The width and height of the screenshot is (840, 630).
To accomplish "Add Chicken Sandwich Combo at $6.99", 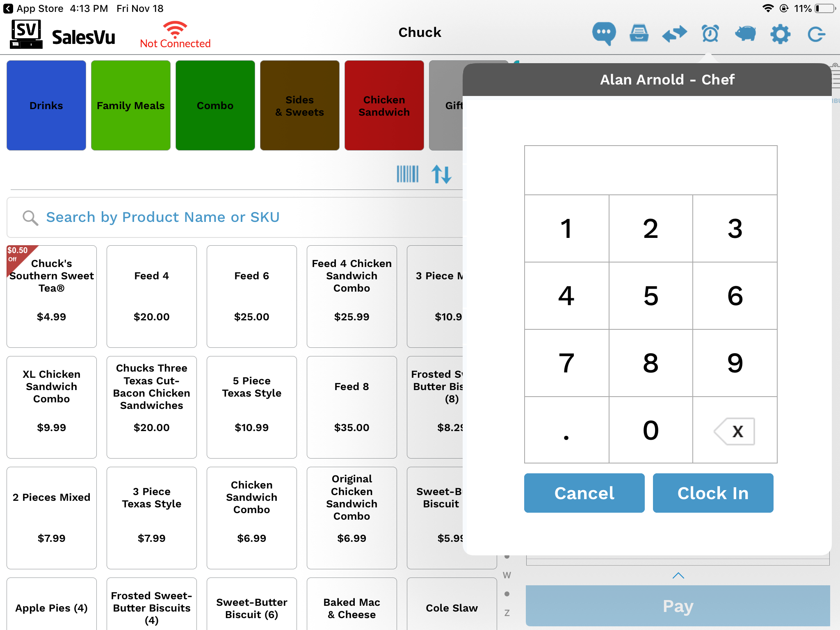I will click(252, 518).
